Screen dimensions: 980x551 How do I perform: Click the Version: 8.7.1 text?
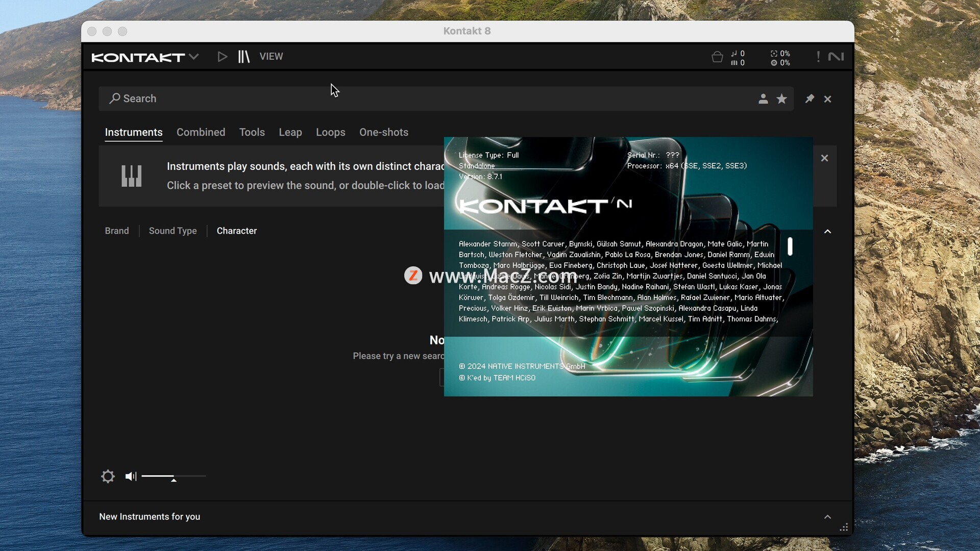pos(480,177)
